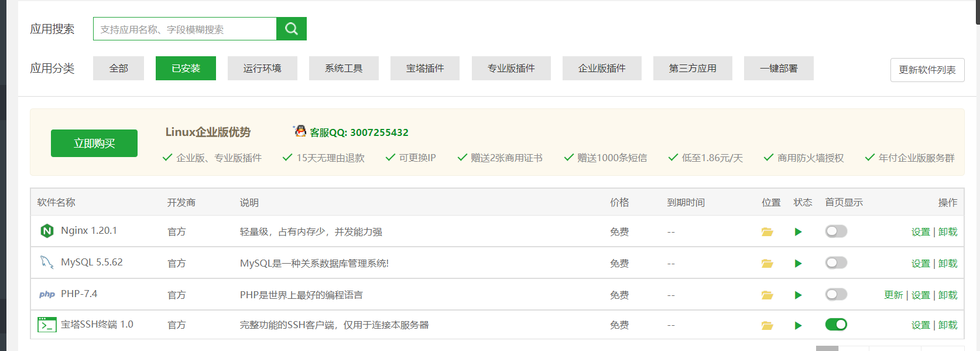Image resolution: width=980 pixels, height=351 pixels.
Task: Click PHP-7.4 更新 link
Action: pos(893,295)
